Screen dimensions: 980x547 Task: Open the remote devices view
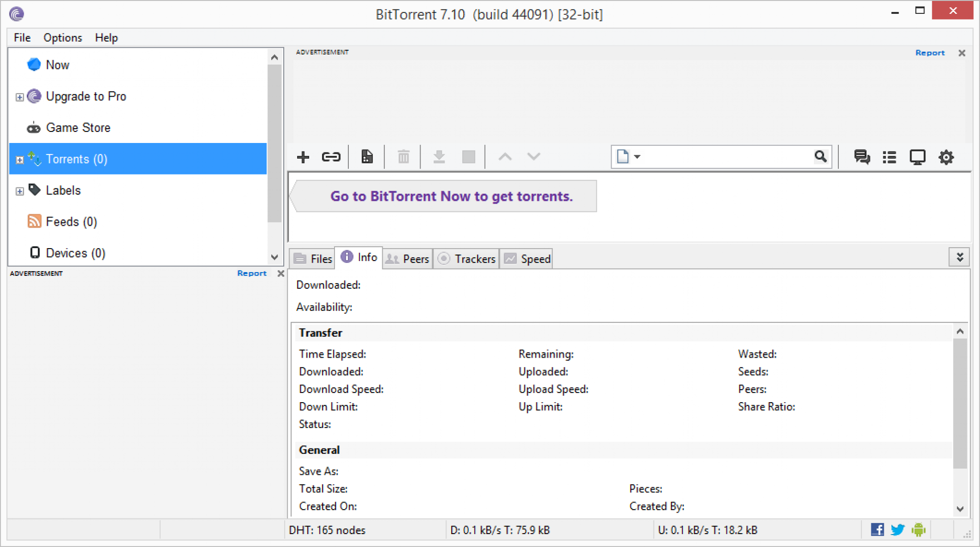[x=917, y=156]
